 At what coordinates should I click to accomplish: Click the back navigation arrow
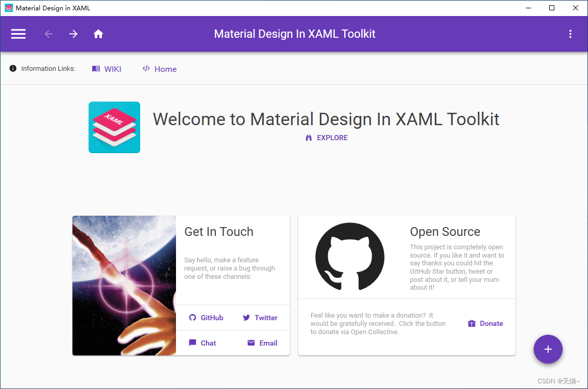(x=48, y=34)
